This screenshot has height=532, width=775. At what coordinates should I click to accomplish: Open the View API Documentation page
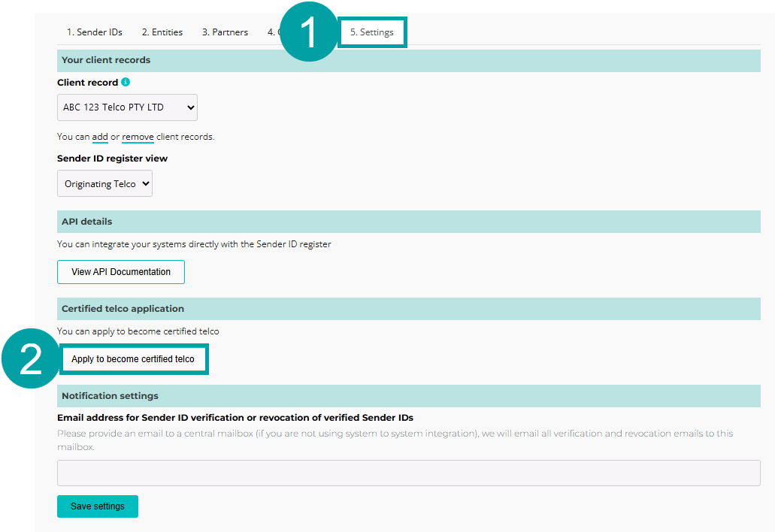(x=120, y=271)
